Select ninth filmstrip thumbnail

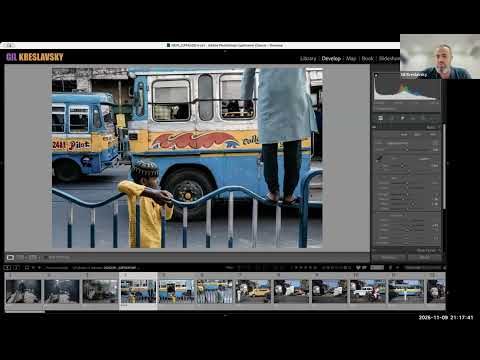pyautogui.click(x=330, y=291)
